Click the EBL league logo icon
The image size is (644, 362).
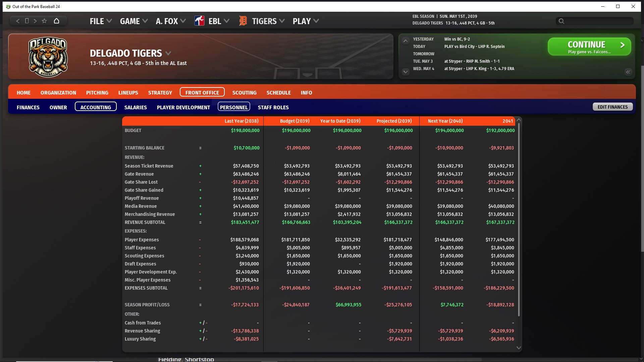pos(200,21)
